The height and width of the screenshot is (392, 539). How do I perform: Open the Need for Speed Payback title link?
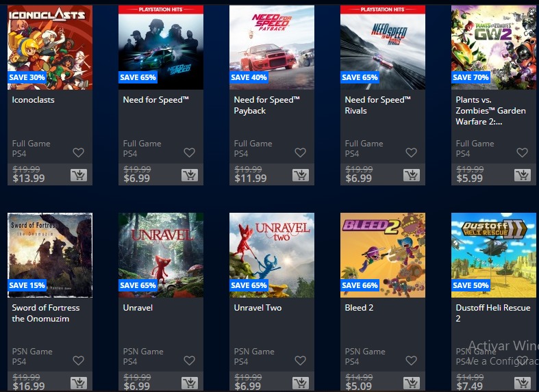266,105
